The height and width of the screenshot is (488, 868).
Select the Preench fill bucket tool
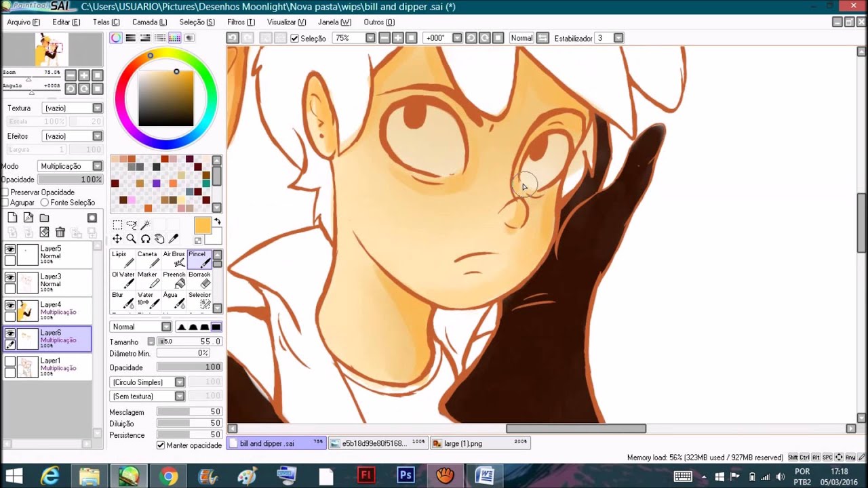coord(174,280)
